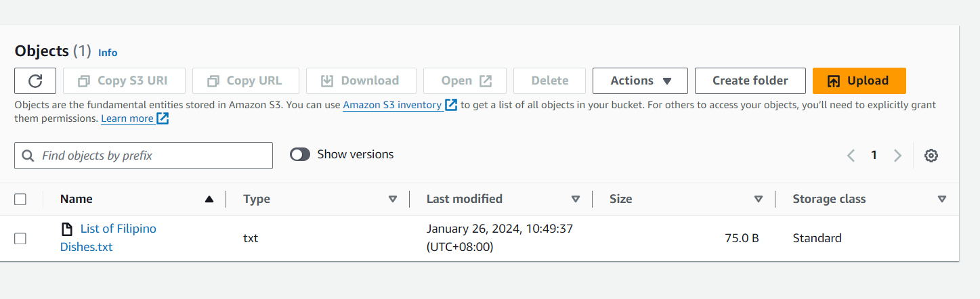Click the refresh objects icon button
Viewport: 980px width, 299px height.
pyautogui.click(x=35, y=80)
